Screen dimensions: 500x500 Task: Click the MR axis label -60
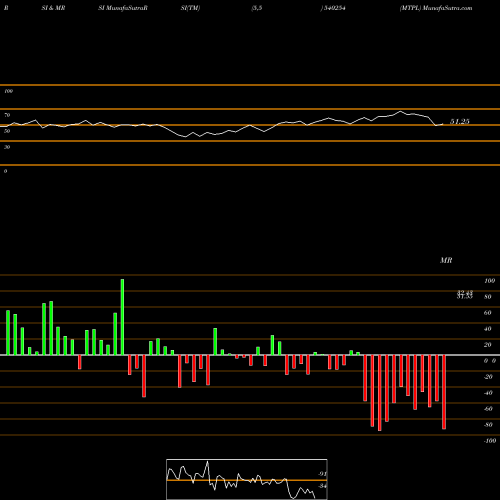[488, 409]
